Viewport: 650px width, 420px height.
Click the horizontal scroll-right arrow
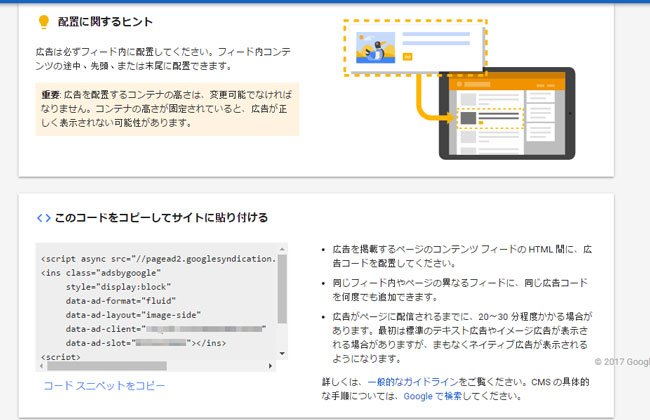tap(270, 366)
